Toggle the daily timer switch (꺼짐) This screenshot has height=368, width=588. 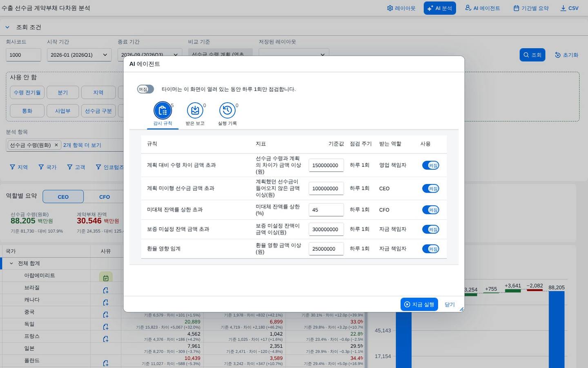[x=145, y=89]
